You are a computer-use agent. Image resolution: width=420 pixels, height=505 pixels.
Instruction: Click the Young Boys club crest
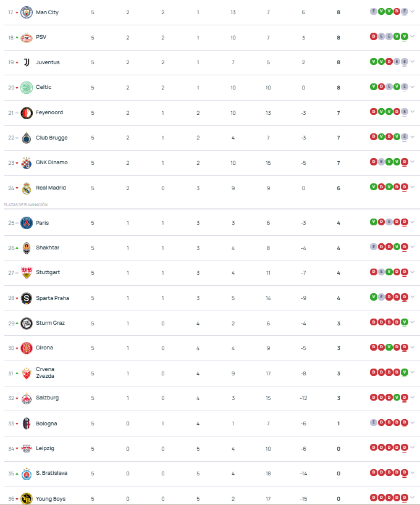click(x=27, y=499)
